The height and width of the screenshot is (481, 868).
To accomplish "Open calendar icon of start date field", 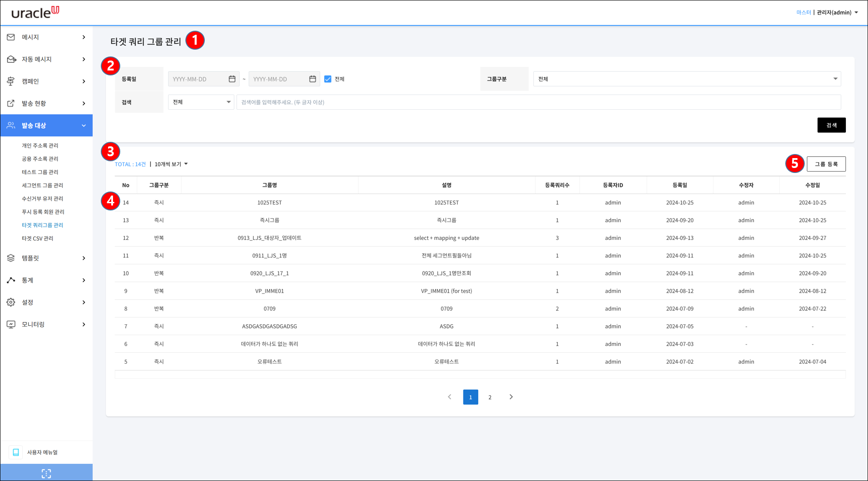I will pyautogui.click(x=232, y=79).
